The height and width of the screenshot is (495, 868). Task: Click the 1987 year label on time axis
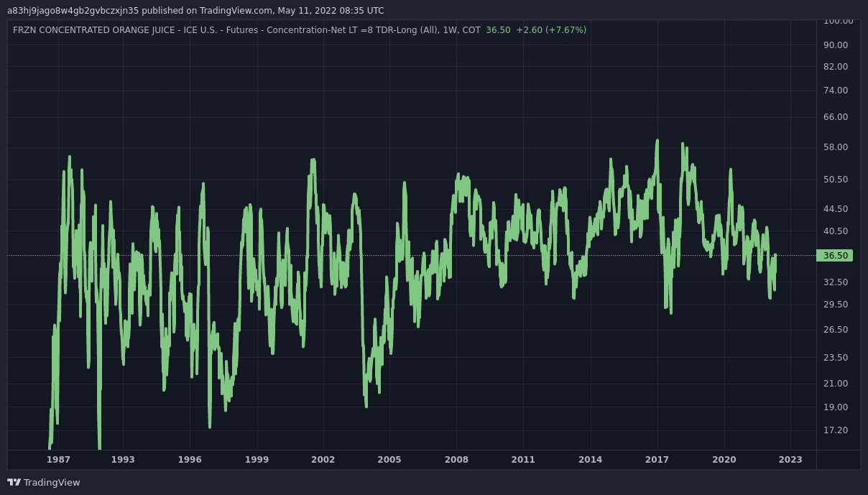[x=59, y=460]
